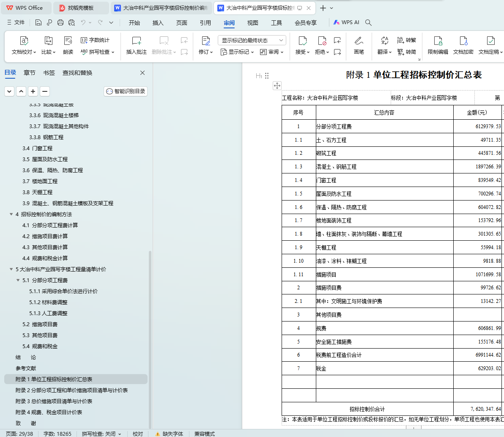This screenshot has height=437, width=504.
Task: Open the 显示标记的最终状态 dropdown
Action: (x=252, y=40)
